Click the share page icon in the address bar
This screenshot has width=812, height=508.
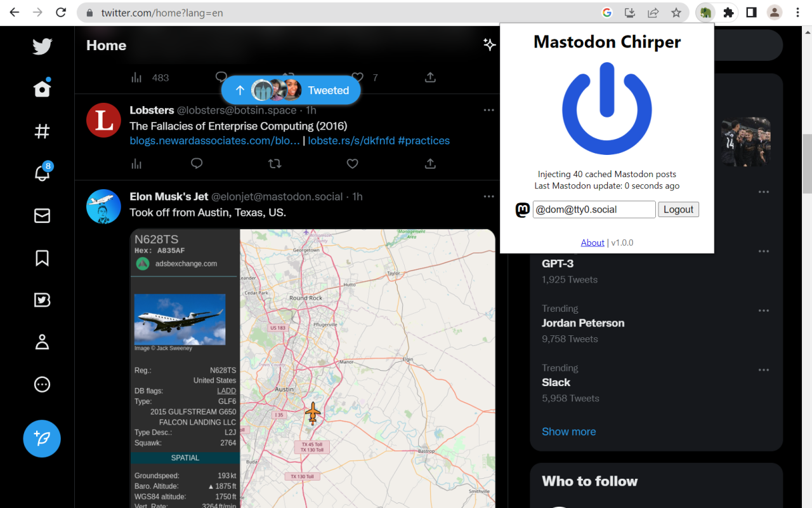coord(653,13)
